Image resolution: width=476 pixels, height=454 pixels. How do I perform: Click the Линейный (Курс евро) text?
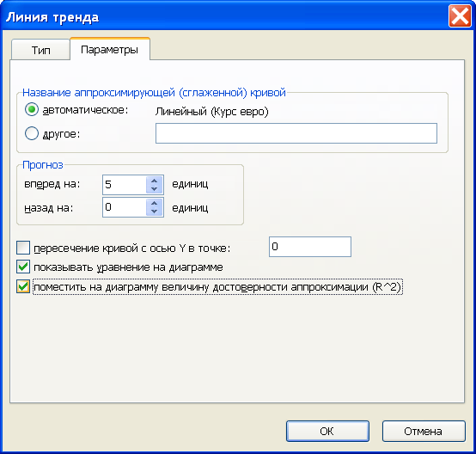(212, 112)
